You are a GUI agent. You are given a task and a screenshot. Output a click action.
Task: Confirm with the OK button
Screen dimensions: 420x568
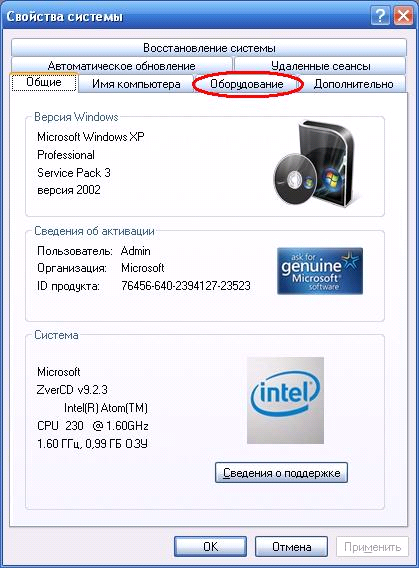point(211,547)
